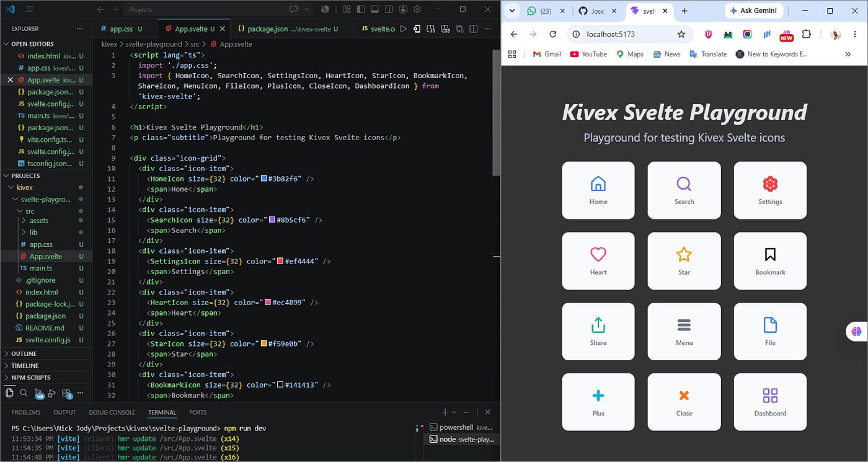Open the Translate bookmark
This screenshot has height=462, width=868.
pyautogui.click(x=708, y=54)
